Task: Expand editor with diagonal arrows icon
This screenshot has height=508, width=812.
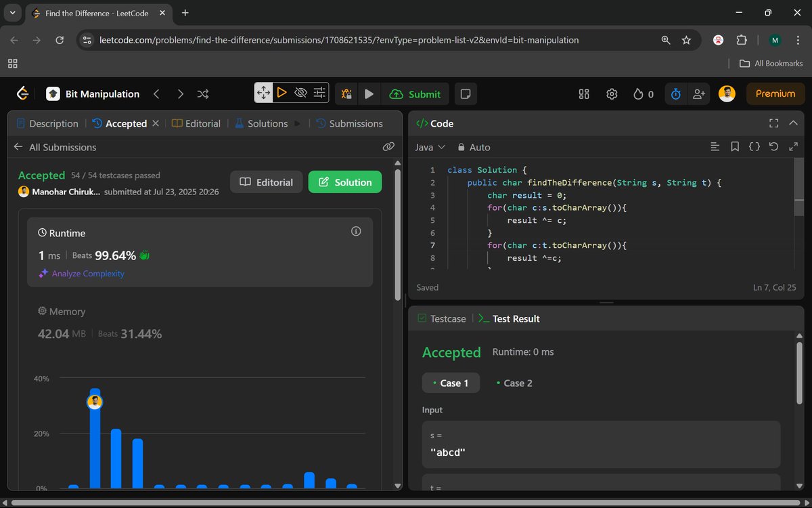Action: (794, 146)
